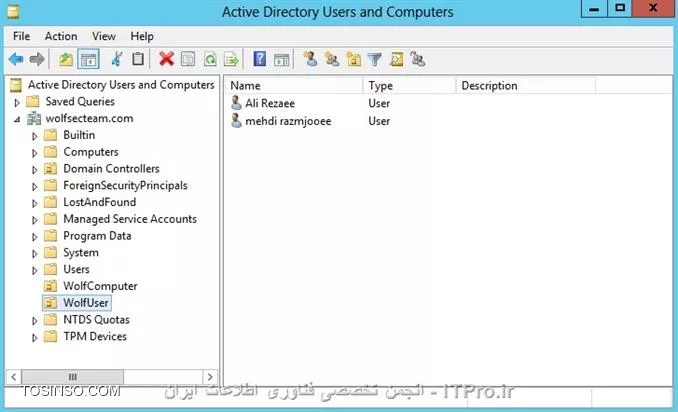Select the Active Directory Users and Computers root node
The width and height of the screenshot is (678, 412).
pyautogui.click(x=121, y=85)
